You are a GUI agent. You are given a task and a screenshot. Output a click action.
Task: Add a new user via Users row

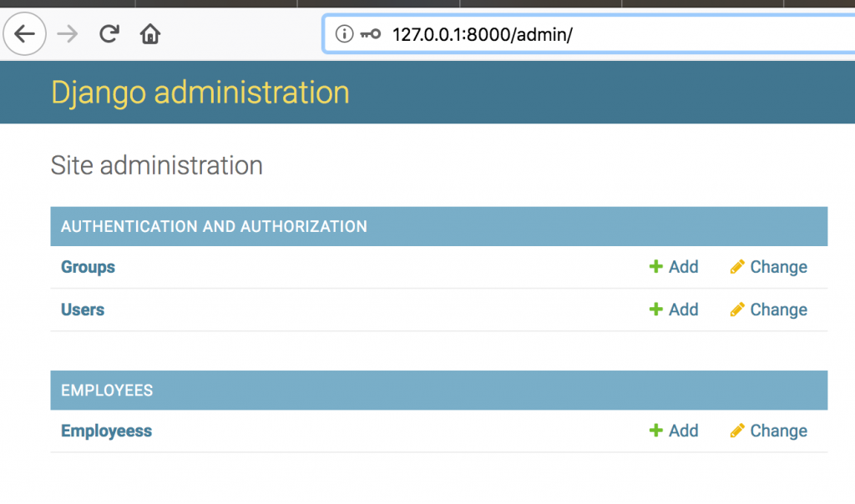(682, 310)
